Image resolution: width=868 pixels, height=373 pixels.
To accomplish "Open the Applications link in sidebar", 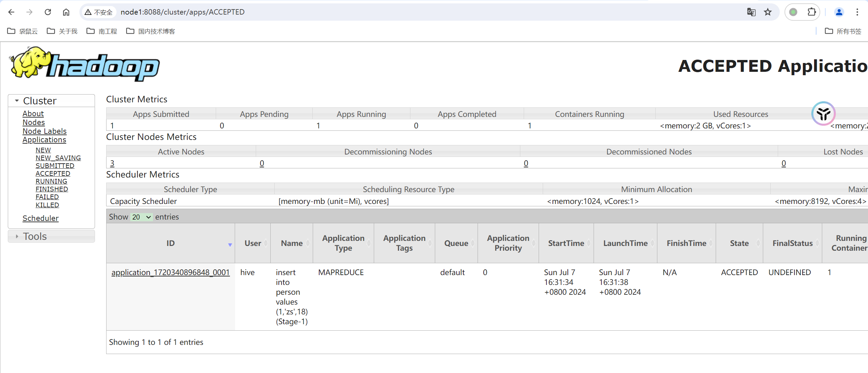I will (44, 140).
